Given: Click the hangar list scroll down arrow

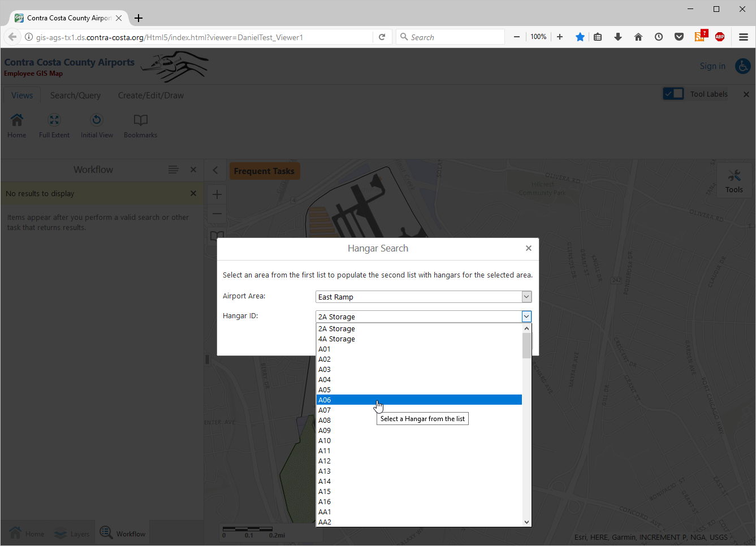Looking at the screenshot, I should tap(527, 522).
